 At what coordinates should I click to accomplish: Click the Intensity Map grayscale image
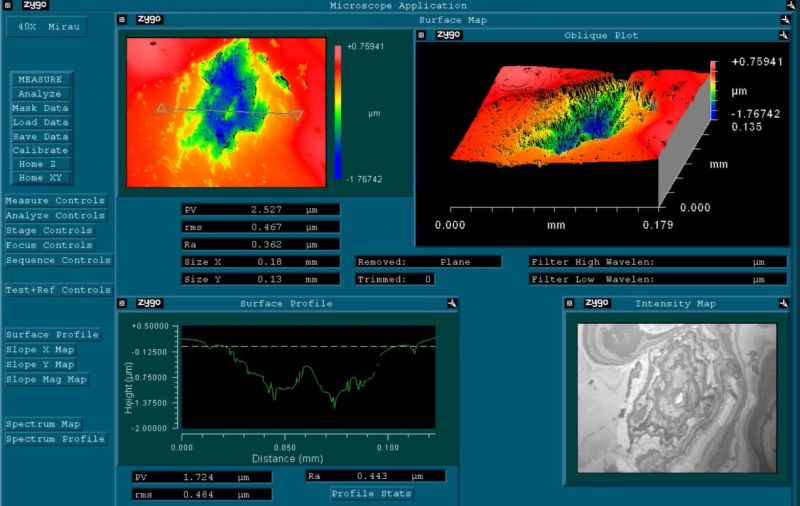click(677, 397)
